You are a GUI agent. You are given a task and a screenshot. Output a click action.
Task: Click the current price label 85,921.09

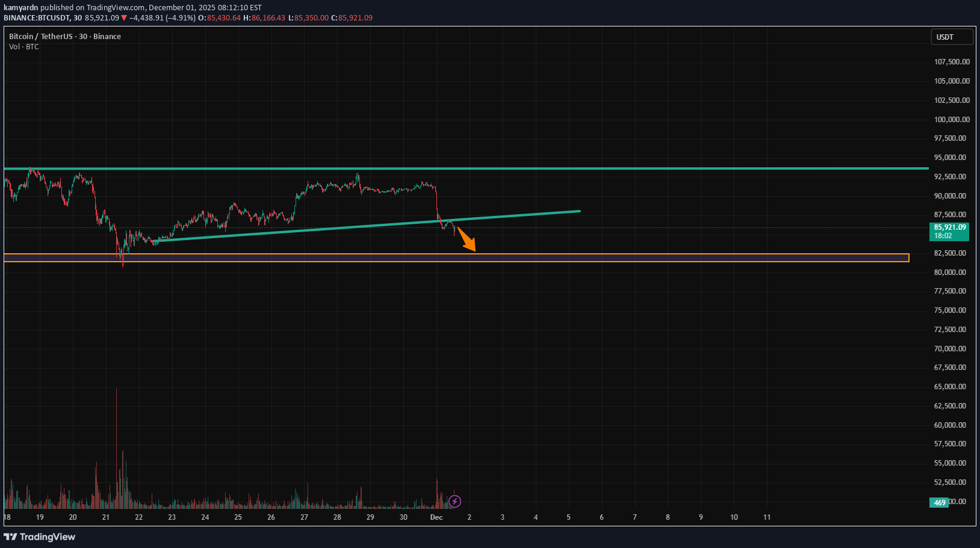(950, 227)
